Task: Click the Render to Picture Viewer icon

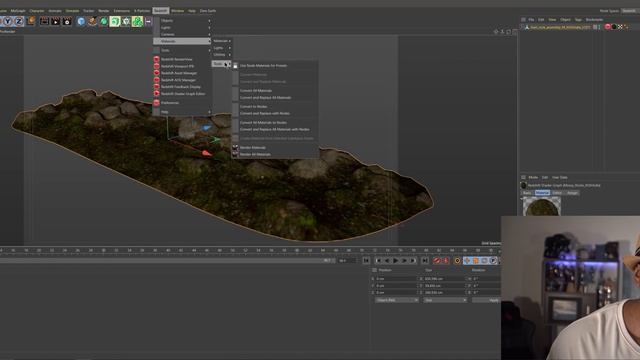Action: coord(56,21)
